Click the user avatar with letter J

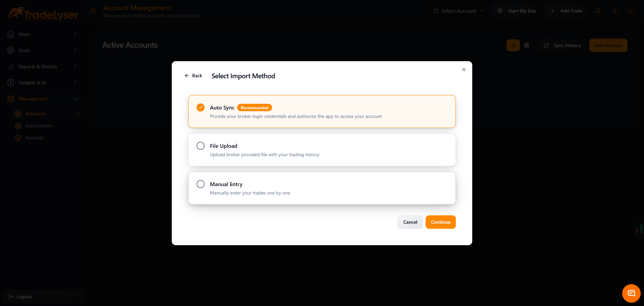631,11
